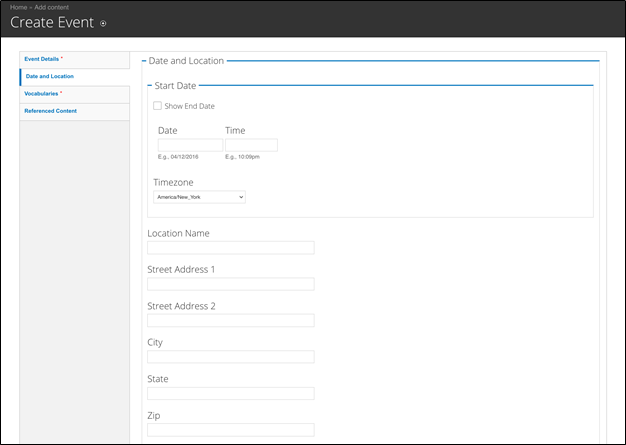Enable the Show End Date checkbox
Viewport: 626px width, 445px height.
point(157,106)
